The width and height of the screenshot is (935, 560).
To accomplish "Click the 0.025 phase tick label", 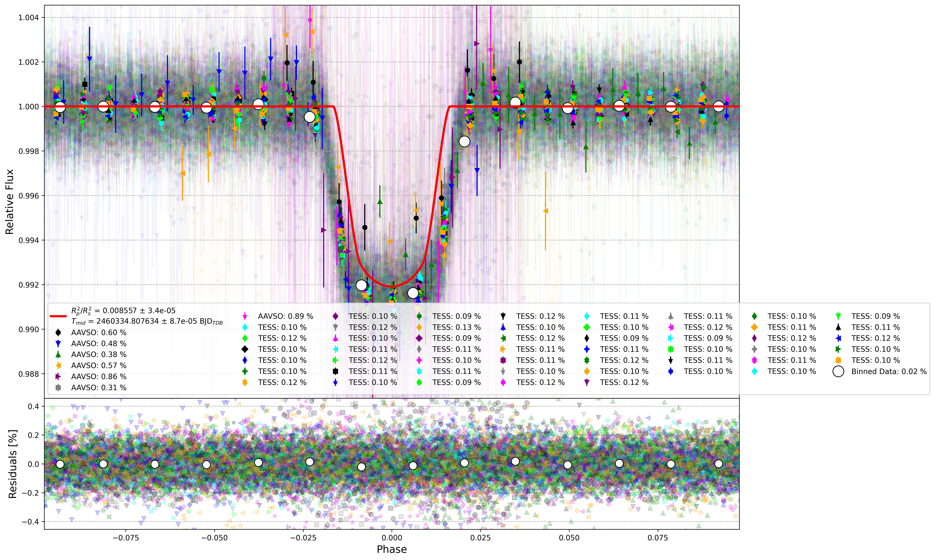I will click(481, 538).
